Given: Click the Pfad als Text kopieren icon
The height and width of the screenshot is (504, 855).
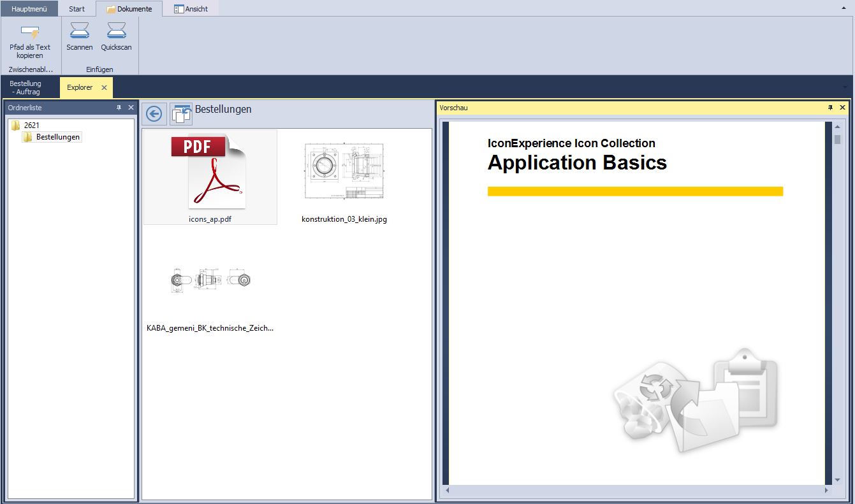Looking at the screenshot, I should click(30, 32).
